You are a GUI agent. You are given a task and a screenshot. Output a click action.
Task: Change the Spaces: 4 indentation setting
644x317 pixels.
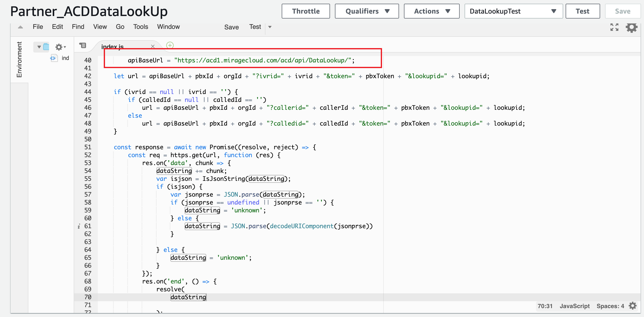(610, 306)
